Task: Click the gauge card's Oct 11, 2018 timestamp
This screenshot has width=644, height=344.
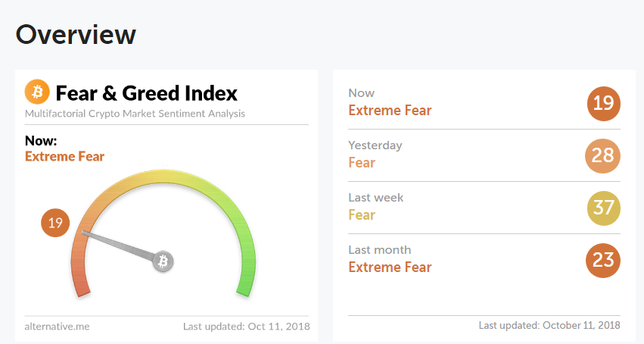Action: point(246,327)
